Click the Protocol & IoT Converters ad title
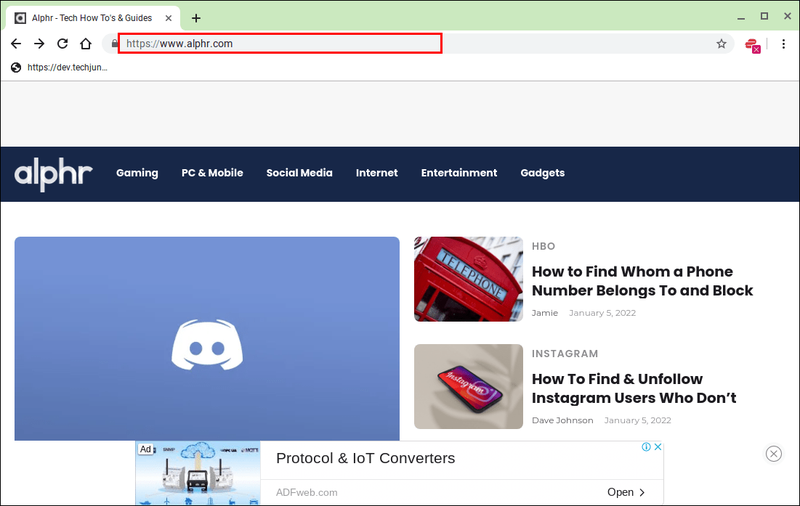 click(x=365, y=458)
